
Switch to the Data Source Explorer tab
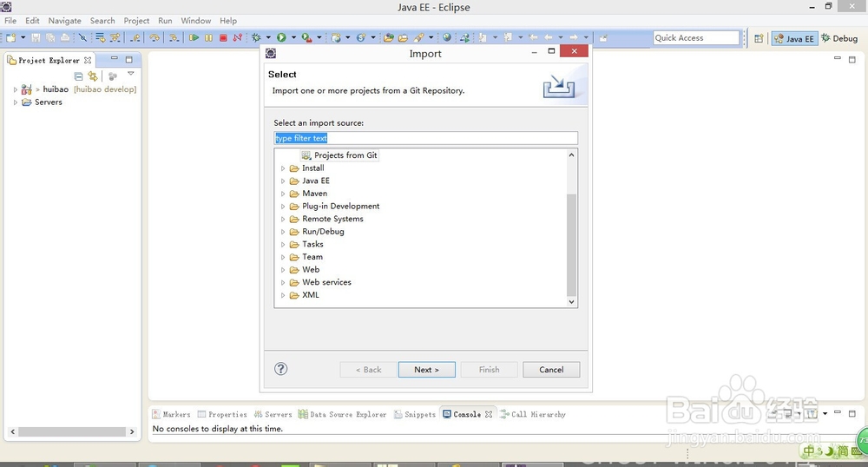click(342, 414)
